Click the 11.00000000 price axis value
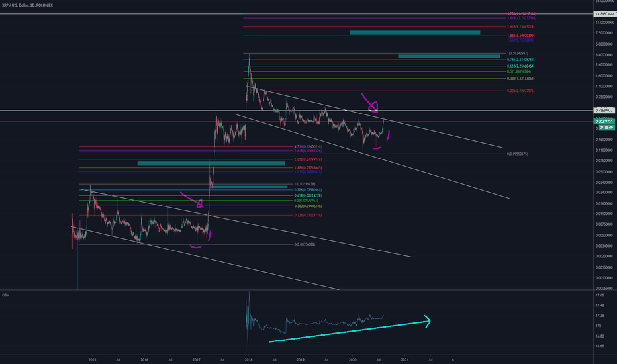 pos(604,23)
